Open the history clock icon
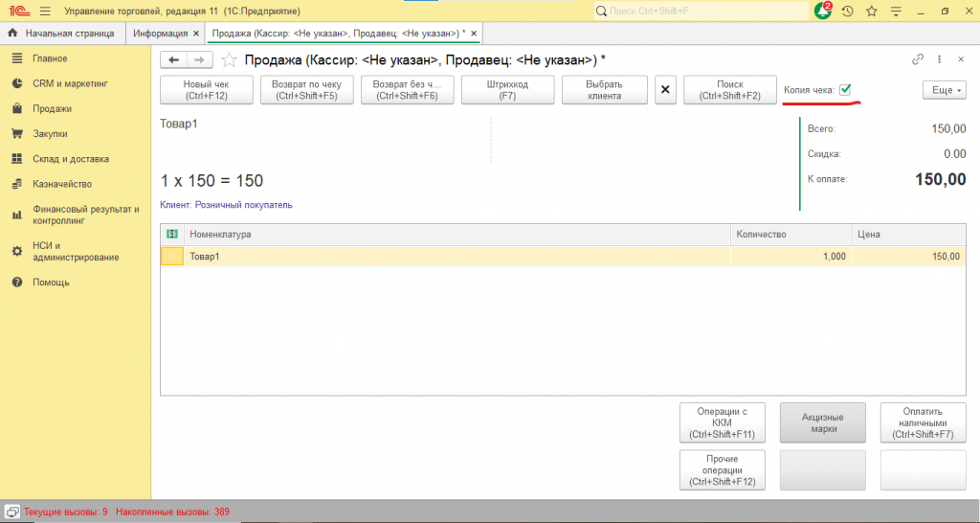 [x=848, y=11]
